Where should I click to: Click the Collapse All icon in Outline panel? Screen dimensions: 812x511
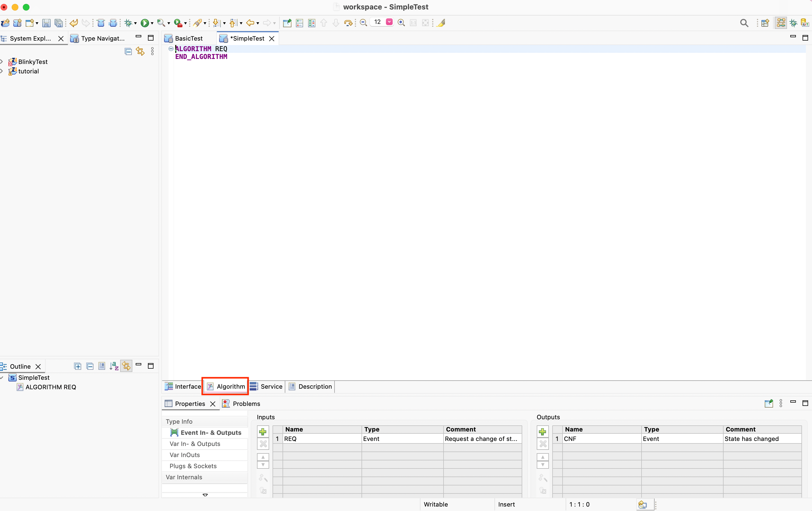click(x=90, y=366)
